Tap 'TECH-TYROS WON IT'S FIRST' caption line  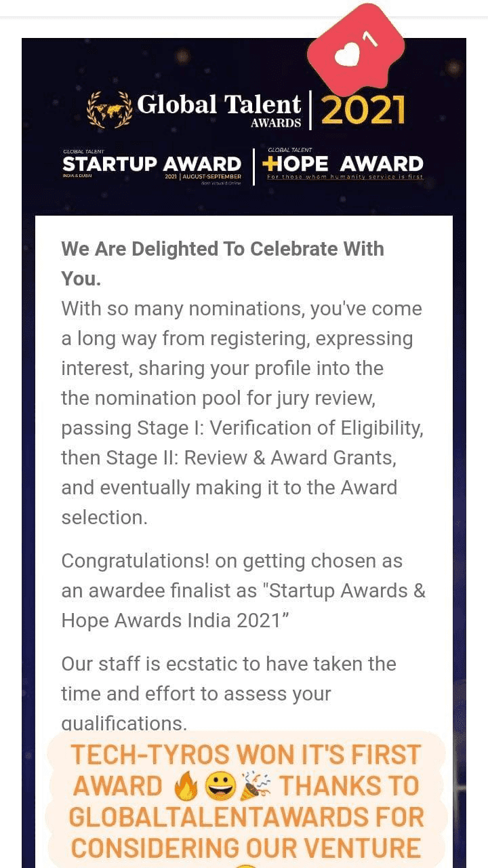coord(246,755)
